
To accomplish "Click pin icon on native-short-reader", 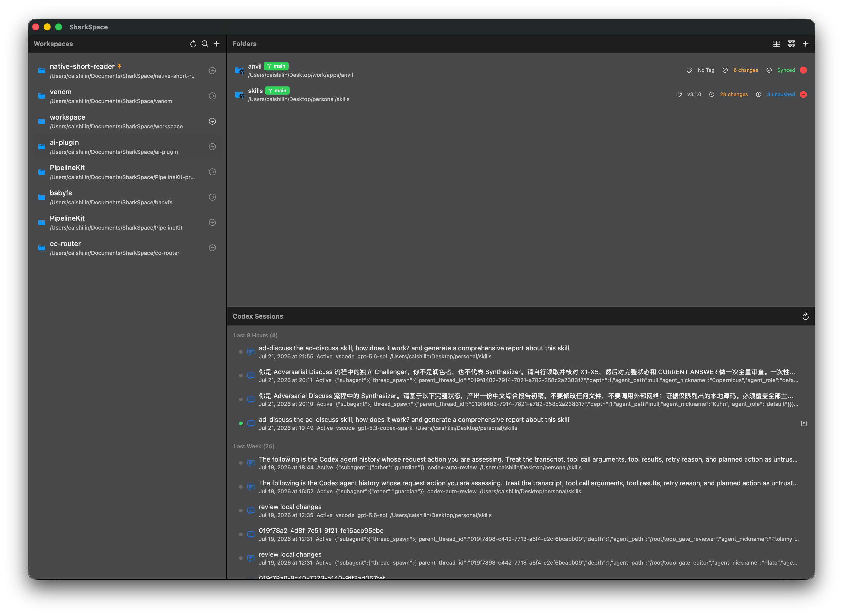I will tap(119, 66).
